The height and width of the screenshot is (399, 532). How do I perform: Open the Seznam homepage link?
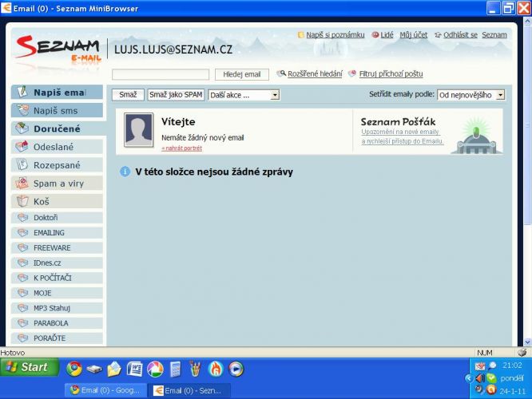(x=494, y=35)
